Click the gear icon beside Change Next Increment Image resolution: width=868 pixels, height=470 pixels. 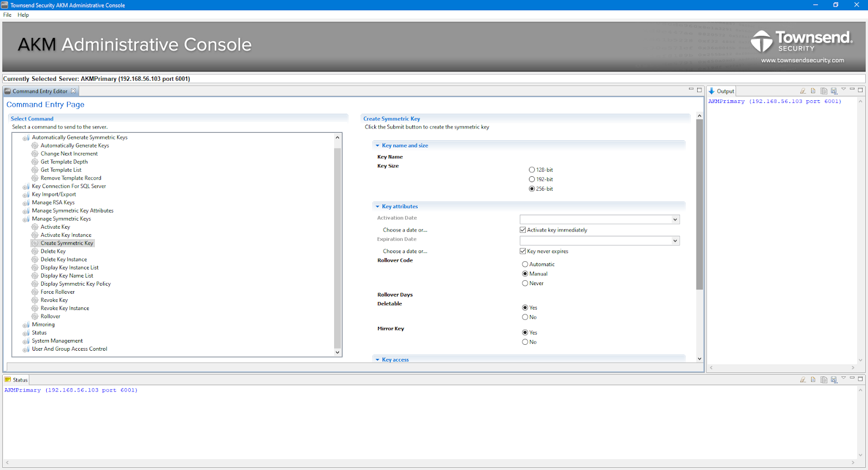[x=35, y=154]
